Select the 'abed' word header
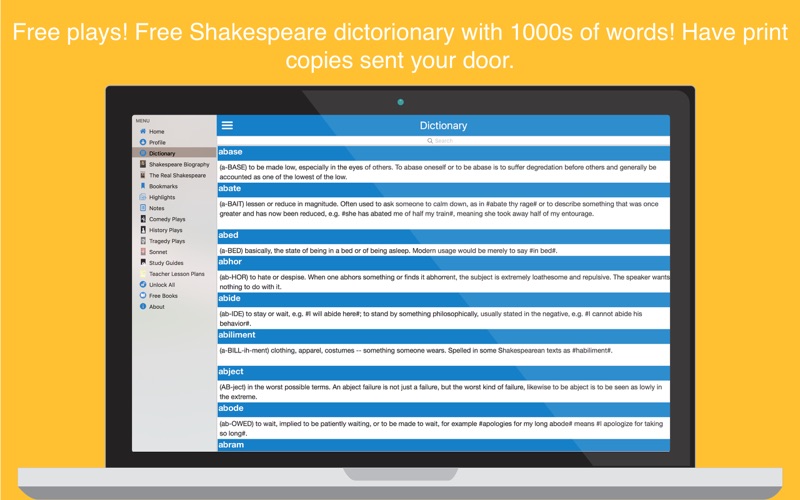 pyautogui.click(x=443, y=236)
